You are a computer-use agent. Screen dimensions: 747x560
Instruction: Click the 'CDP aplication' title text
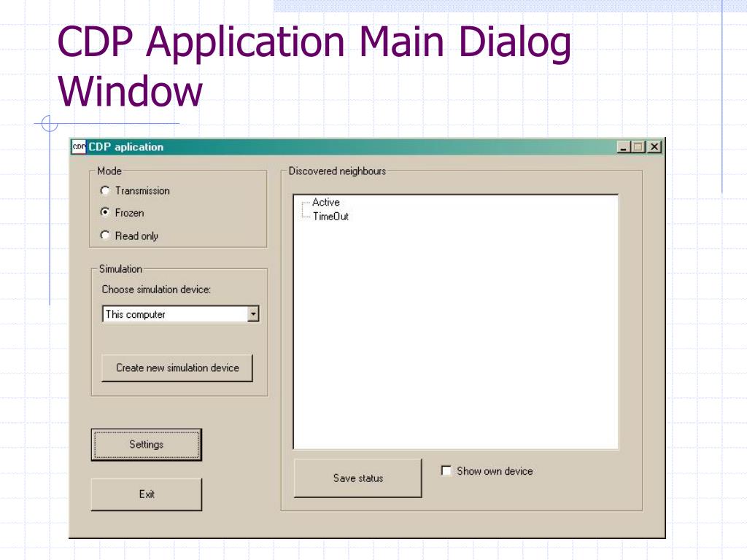point(125,147)
